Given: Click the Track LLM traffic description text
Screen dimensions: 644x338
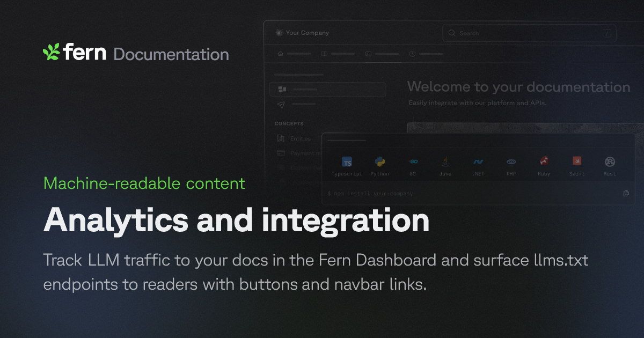Looking at the screenshot, I should [316, 273].
